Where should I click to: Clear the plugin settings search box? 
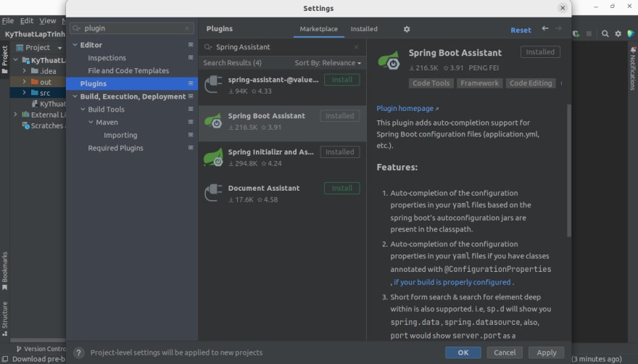[x=187, y=28]
